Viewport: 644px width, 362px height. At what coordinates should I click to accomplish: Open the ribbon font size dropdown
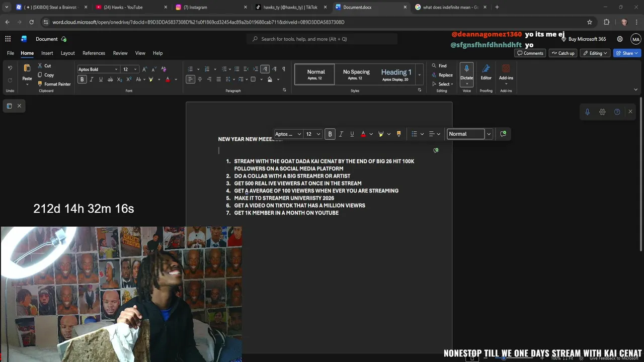coord(135,69)
